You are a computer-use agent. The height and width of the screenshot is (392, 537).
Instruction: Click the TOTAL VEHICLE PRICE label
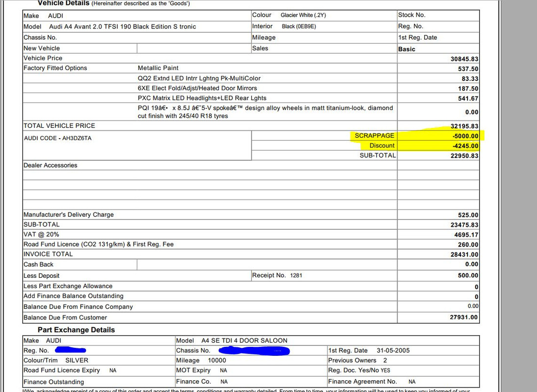59,125
